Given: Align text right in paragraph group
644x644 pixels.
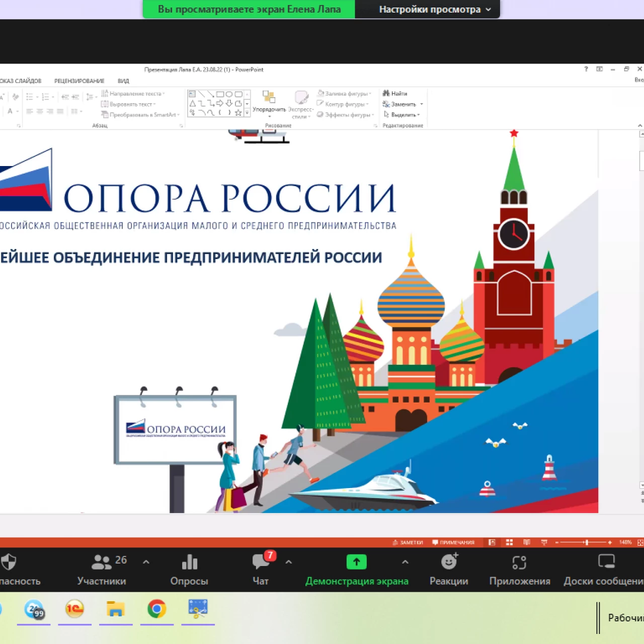Looking at the screenshot, I should 50,111.
